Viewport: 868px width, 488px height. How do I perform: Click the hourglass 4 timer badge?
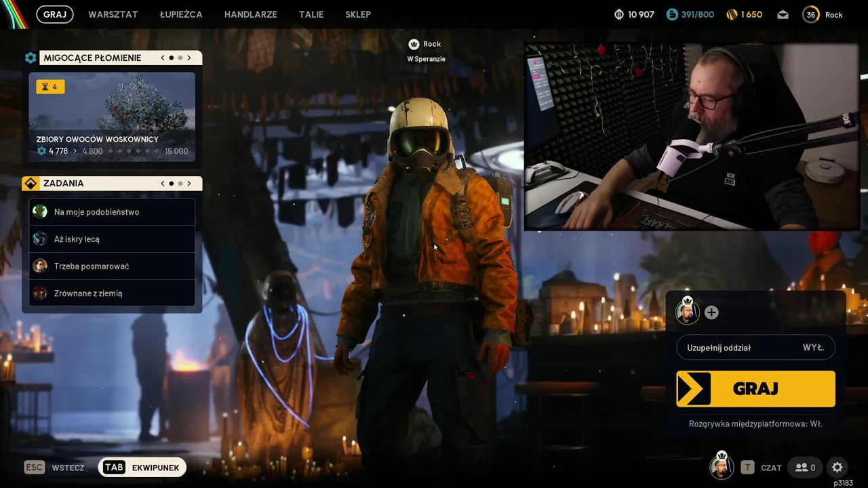[51, 87]
